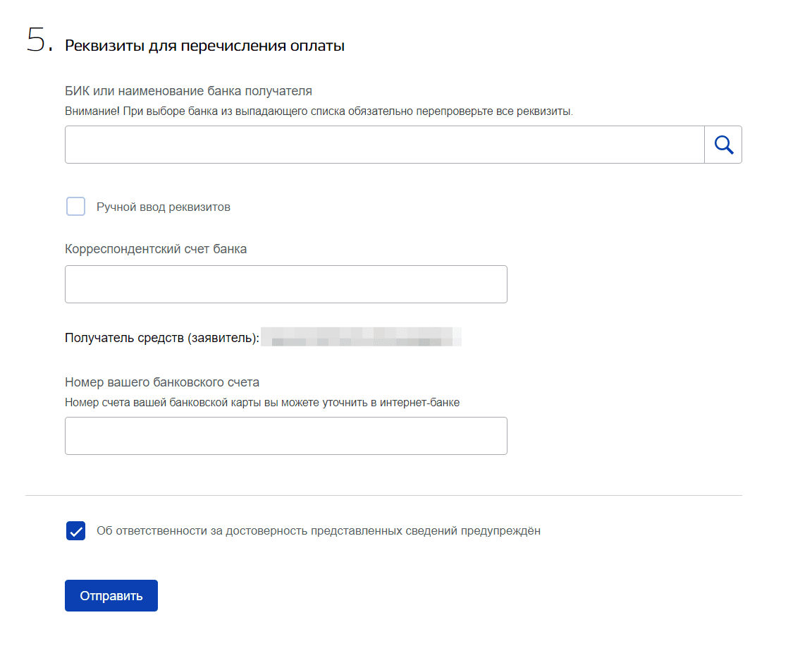Image resolution: width=812 pixels, height=651 pixels.
Task: Uncheck the responsibility acknowledgment checkbox
Action: (x=75, y=531)
